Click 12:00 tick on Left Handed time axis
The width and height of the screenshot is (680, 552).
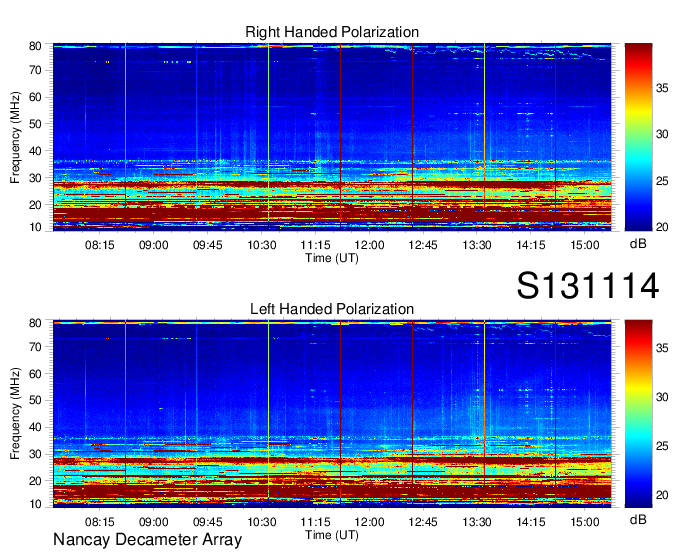pyautogui.click(x=369, y=522)
